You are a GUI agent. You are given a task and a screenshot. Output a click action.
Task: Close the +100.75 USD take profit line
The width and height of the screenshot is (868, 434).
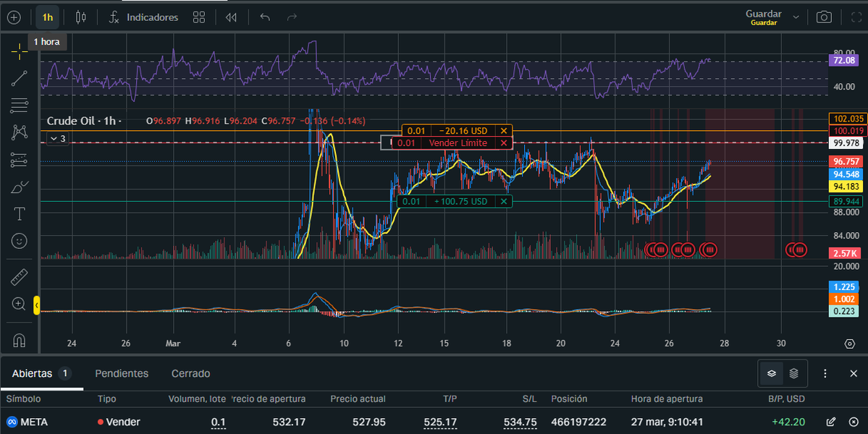point(504,201)
